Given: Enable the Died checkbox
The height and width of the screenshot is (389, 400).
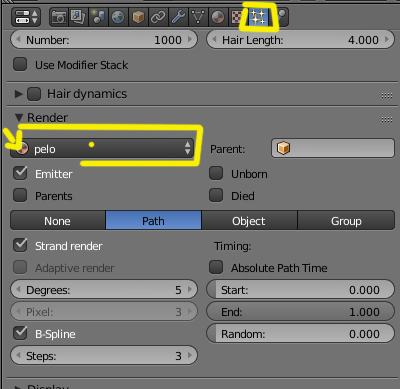Looking at the screenshot, I should pyautogui.click(x=216, y=195).
